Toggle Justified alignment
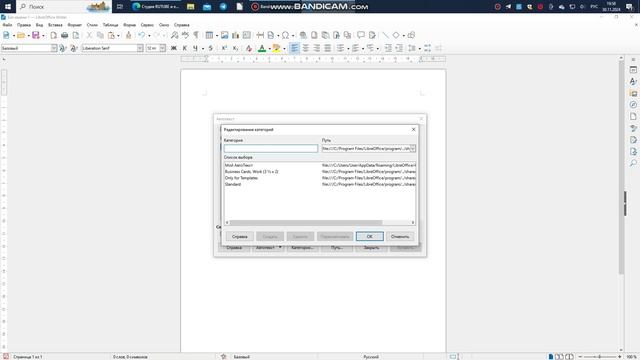Viewport: 640px width, 360px height. coord(327,48)
